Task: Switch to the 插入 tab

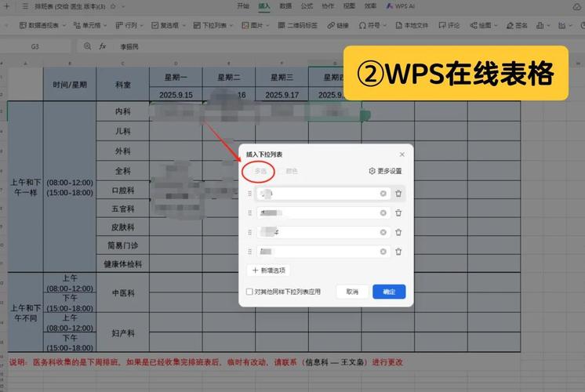Action: 264,6
